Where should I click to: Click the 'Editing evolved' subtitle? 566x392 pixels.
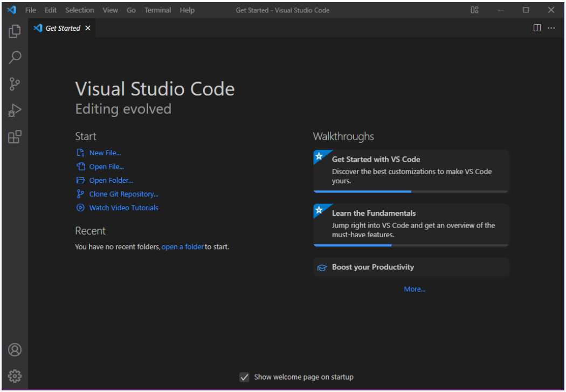click(x=123, y=109)
